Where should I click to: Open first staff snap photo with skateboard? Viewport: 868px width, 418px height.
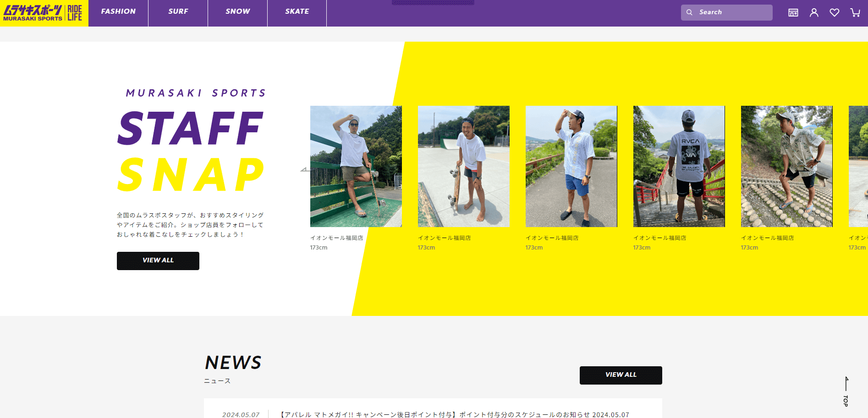(356, 166)
